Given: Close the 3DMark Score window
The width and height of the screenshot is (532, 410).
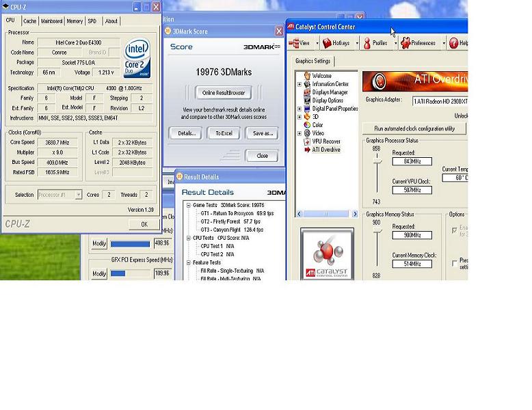Looking at the screenshot, I should coord(279,31).
